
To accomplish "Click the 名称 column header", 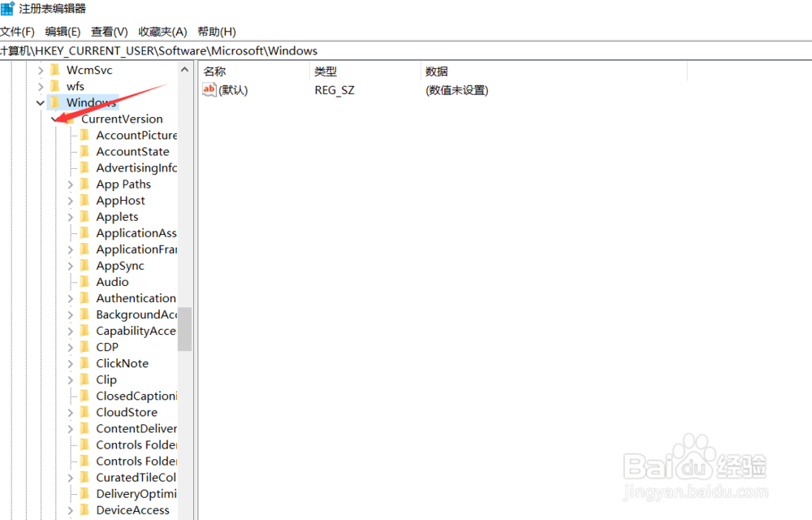I will pos(213,71).
